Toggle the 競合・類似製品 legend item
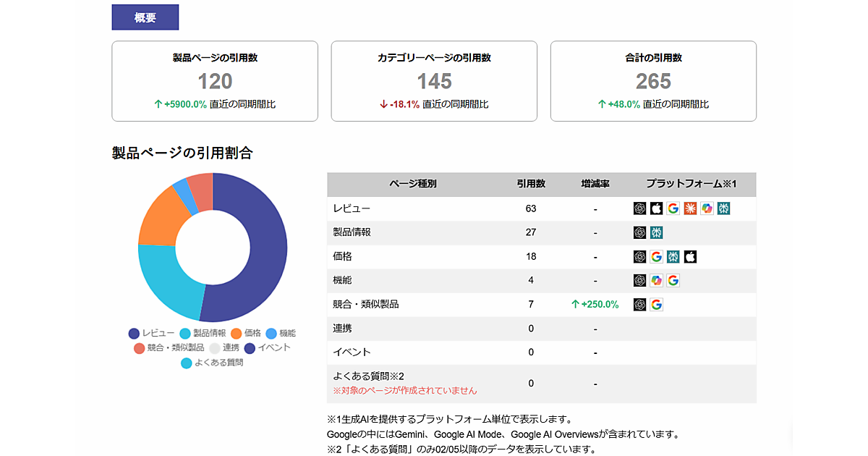This screenshot has height=456, width=868. [x=169, y=347]
